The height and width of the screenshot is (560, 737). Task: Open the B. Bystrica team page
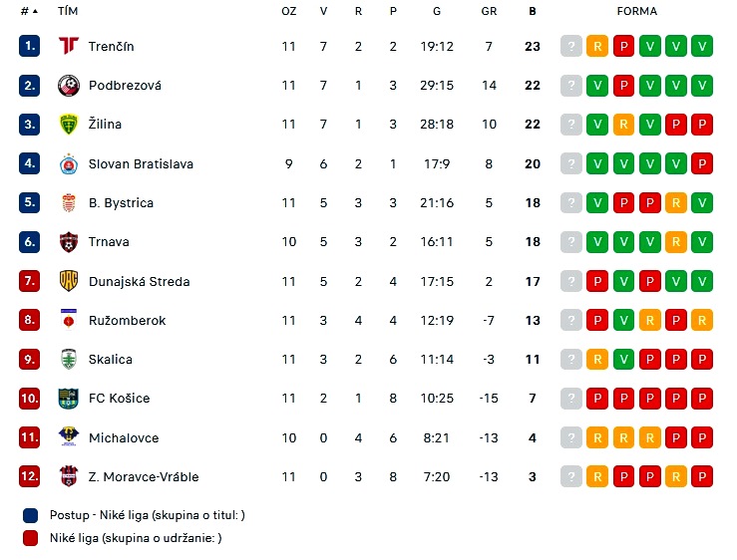pyautogui.click(x=121, y=203)
